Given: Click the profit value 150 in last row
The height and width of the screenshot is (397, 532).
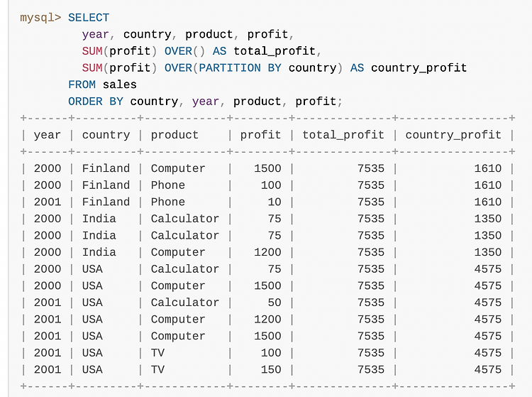Looking at the screenshot, I should (x=271, y=369).
